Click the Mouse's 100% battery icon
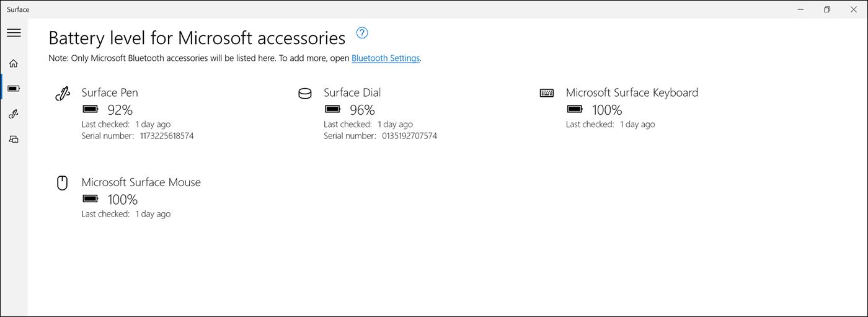The height and width of the screenshot is (317, 868). click(x=91, y=199)
